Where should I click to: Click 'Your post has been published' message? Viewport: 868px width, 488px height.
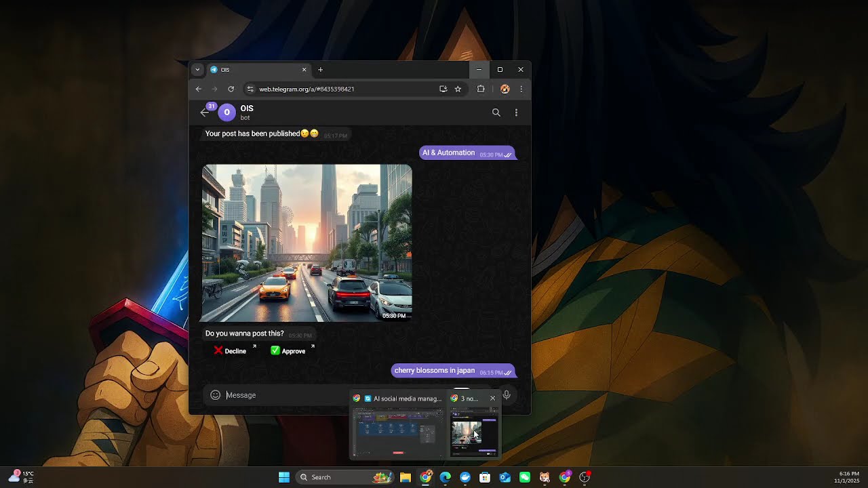coord(276,134)
